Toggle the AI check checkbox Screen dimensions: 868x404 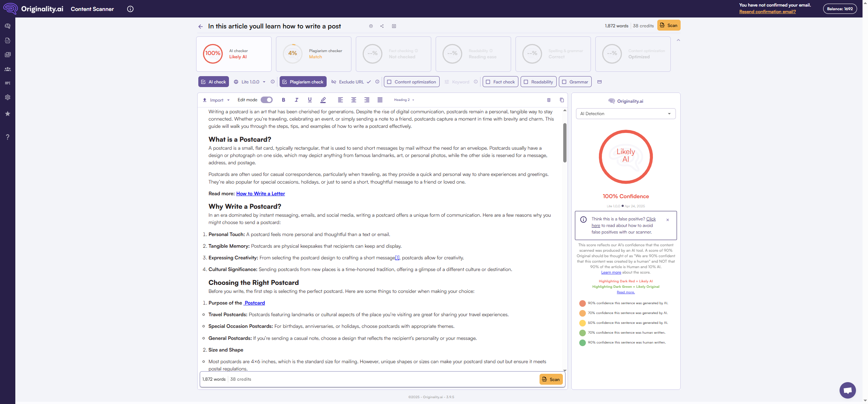(x=214, y=82)
